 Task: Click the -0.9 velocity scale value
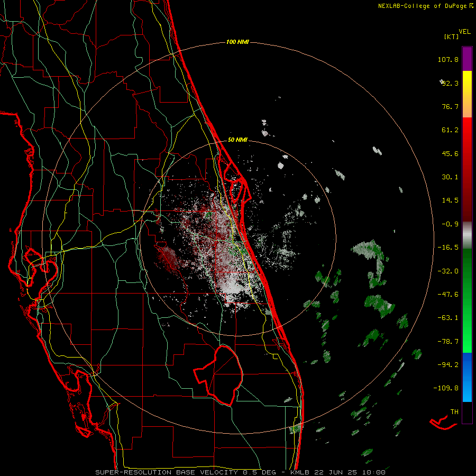click(x=450, y=224)
